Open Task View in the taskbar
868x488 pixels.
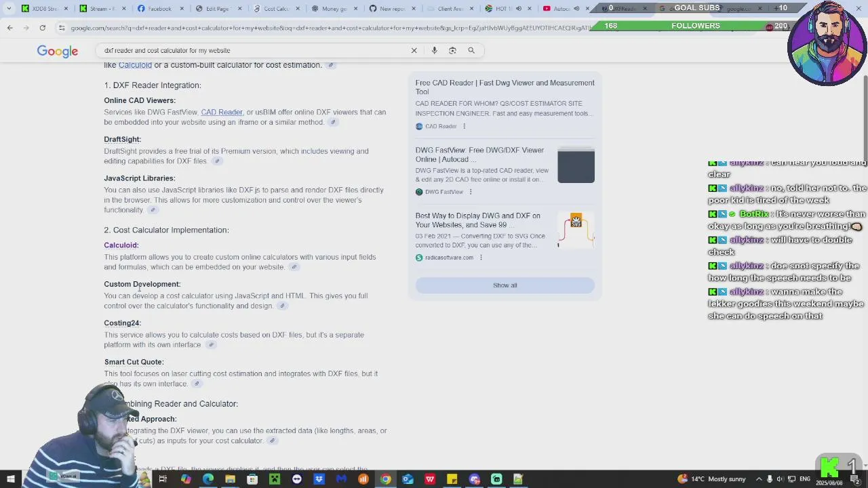[163, 479]
